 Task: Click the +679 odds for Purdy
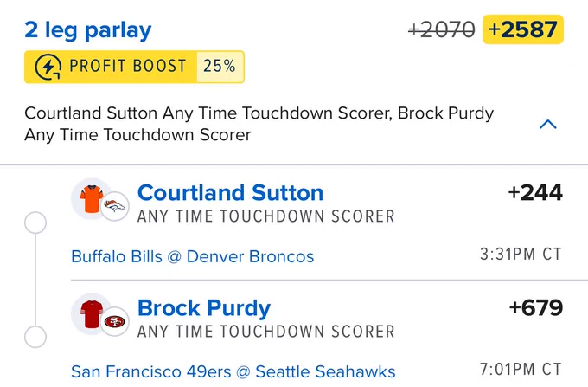pyautogui.click(x=536, y=308)
